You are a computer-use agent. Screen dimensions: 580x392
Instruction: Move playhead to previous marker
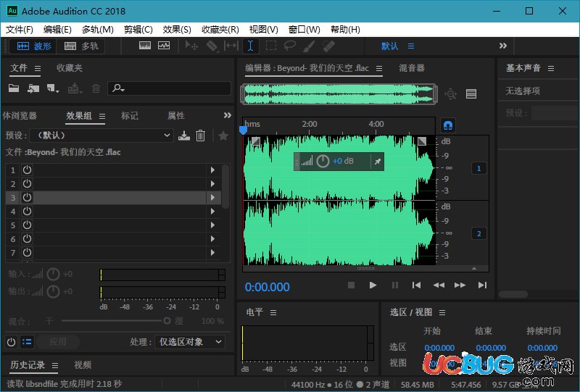pos(416,285)
